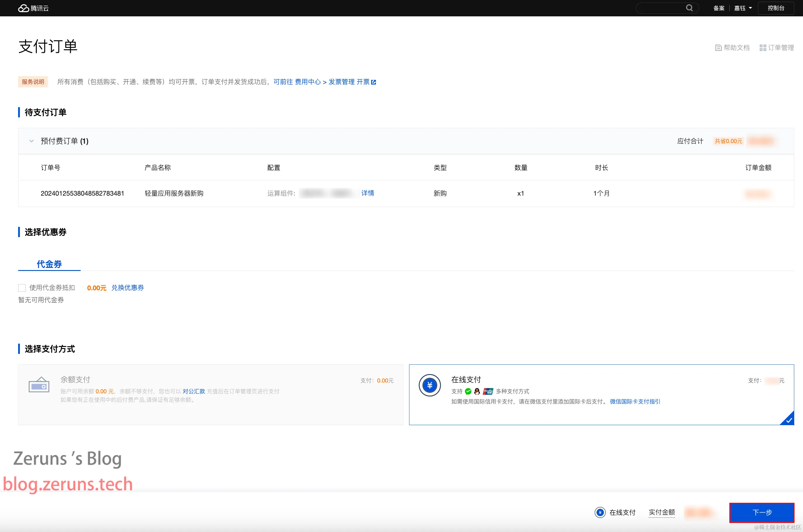Click the QQ penguin payment icon

(x=477, y=391)
